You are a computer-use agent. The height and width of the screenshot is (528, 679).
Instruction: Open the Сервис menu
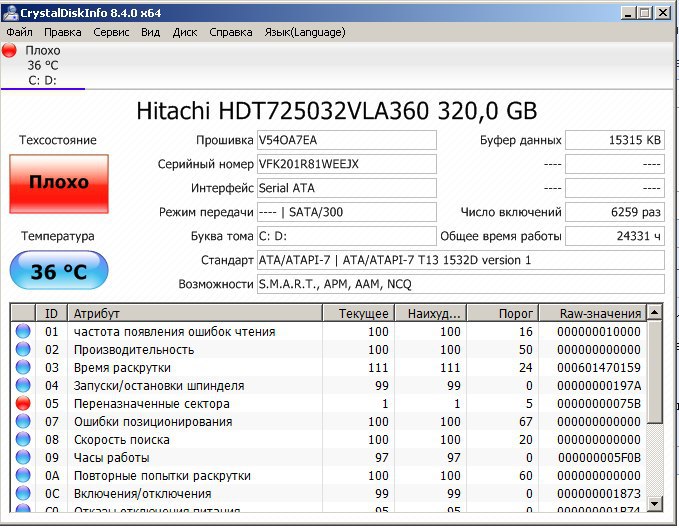[x=111, y=32]
